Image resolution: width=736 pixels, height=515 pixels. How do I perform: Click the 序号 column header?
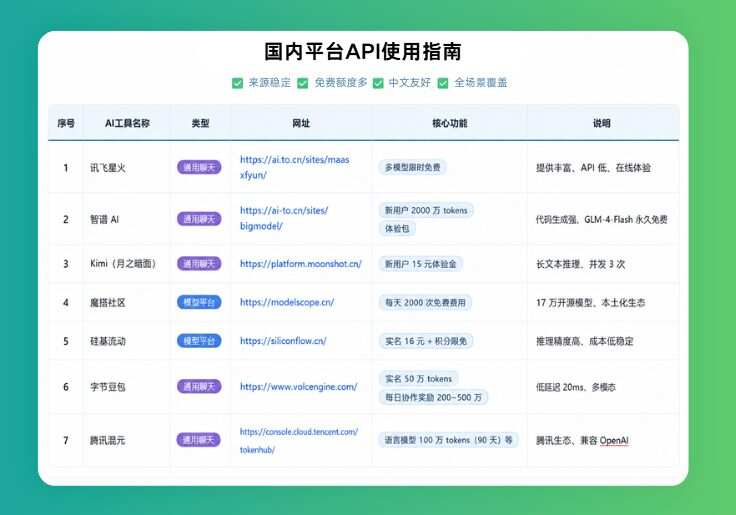tap(66, 123)
